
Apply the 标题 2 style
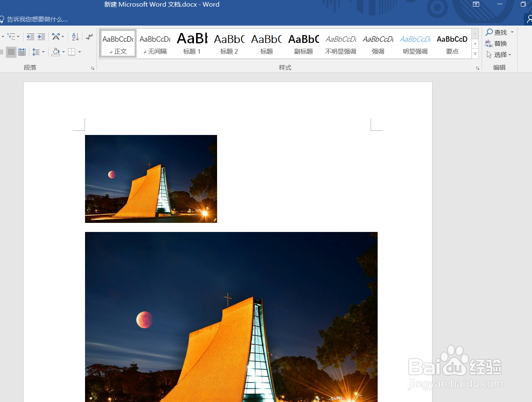[229, 43]
